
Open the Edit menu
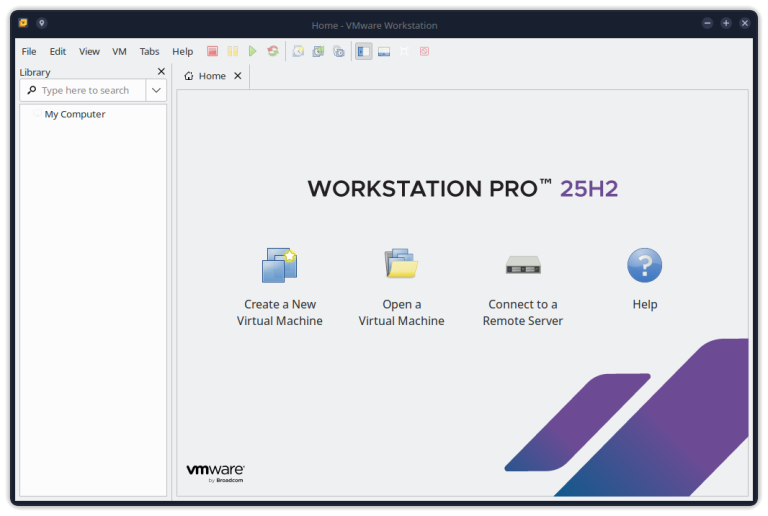pos(58,51)
